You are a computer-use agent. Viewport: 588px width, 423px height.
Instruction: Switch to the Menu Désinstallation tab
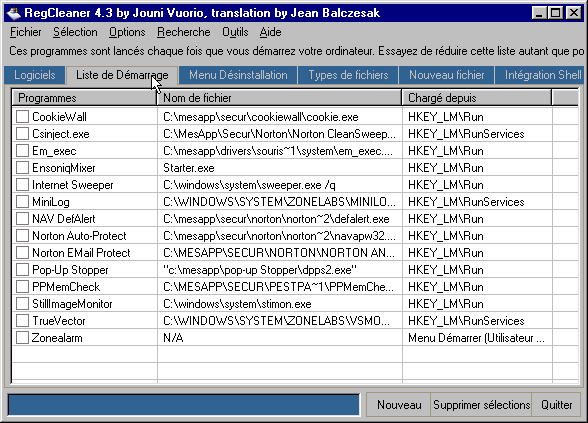238,75
